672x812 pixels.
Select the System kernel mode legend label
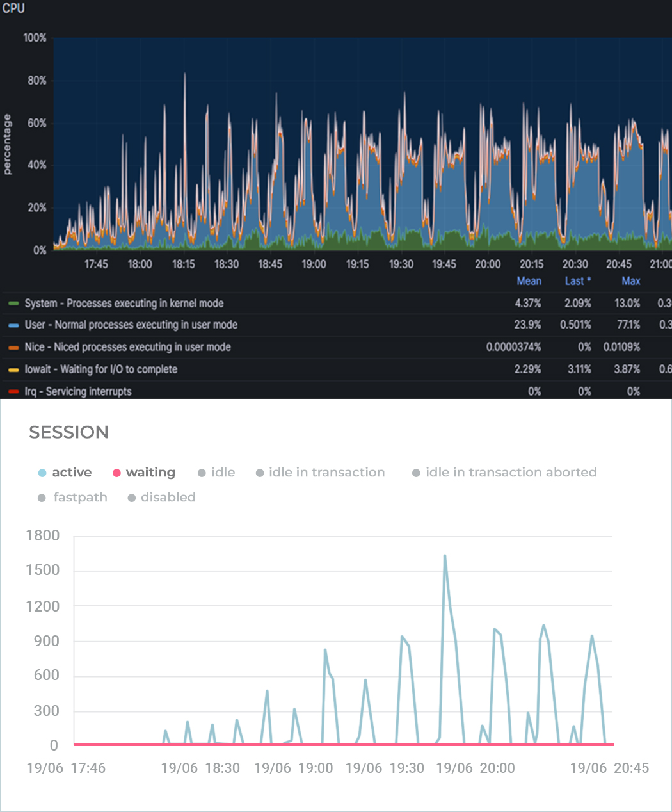[124, 304]
